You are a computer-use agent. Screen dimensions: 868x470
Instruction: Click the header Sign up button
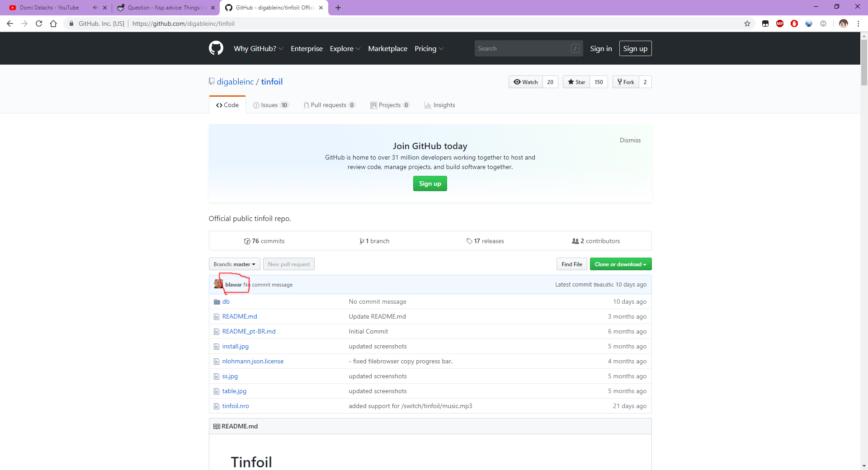[x=635, y=48]
